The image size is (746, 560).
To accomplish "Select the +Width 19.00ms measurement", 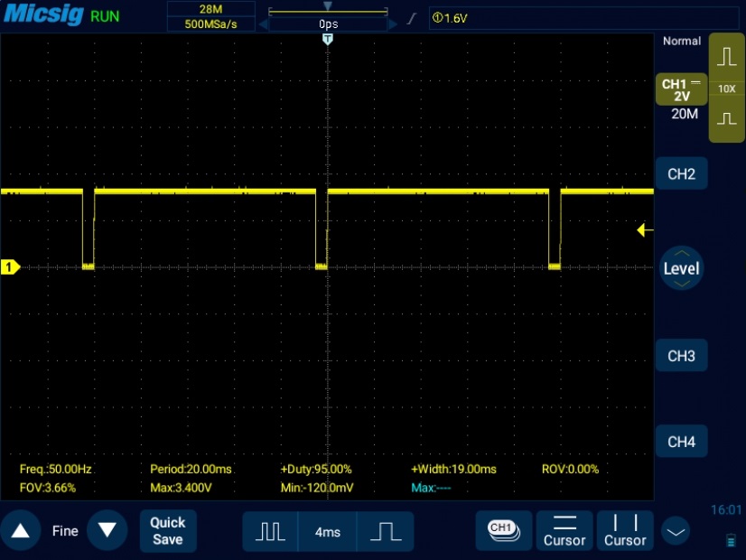I will 453,469.
